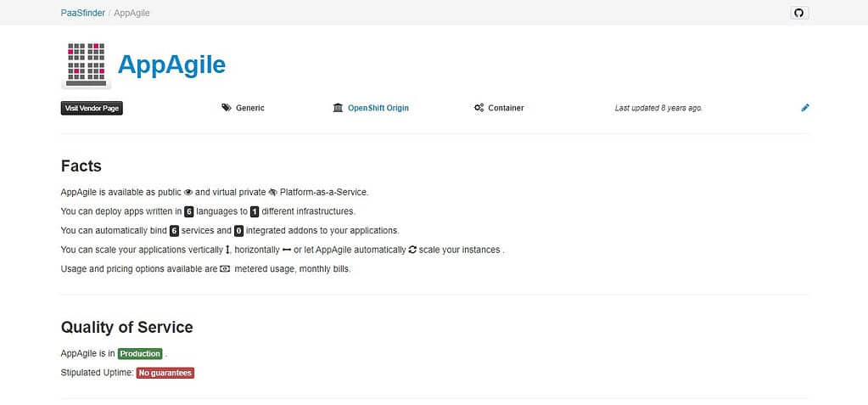
Task: Click the horizontal scaling arrow icon
Action: 287,250
